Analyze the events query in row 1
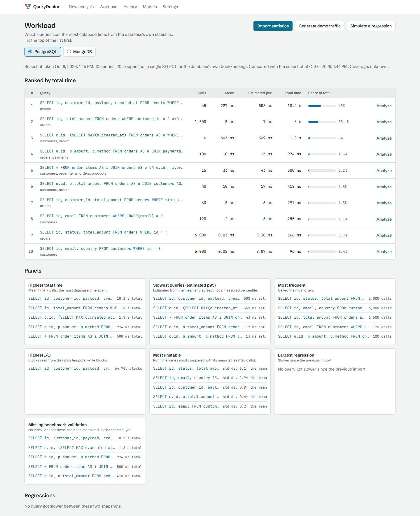 tap(384, 106)
